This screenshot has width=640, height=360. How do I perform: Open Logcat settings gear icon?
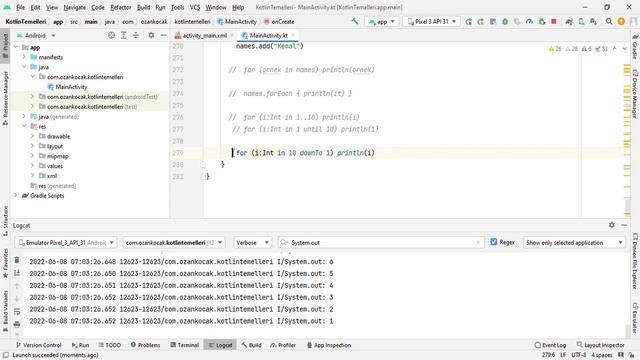point(611,225)
